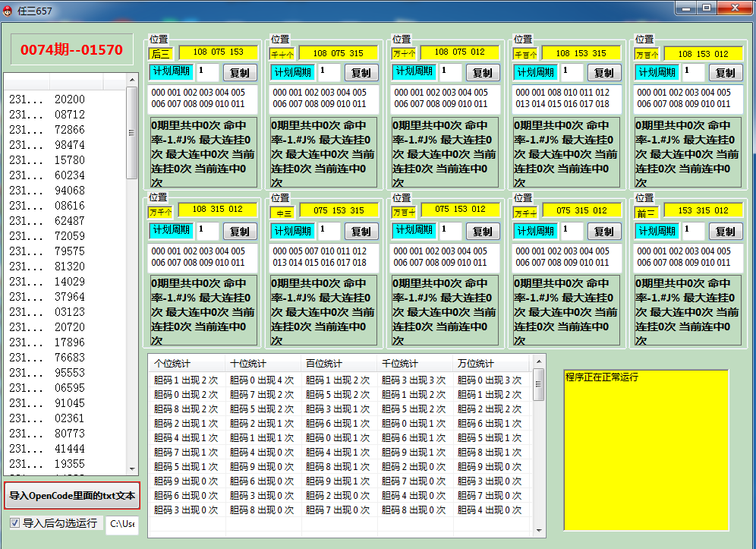Click the number list box in 千百个 panel
756x549 pixels.
point(565,99)
